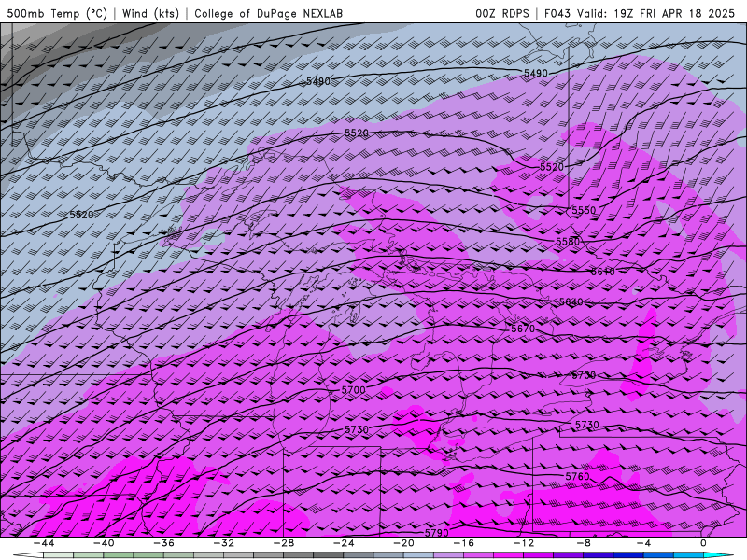
Task: Click the "00Z RDPS" model run label
Action: (x=502, y=13)
